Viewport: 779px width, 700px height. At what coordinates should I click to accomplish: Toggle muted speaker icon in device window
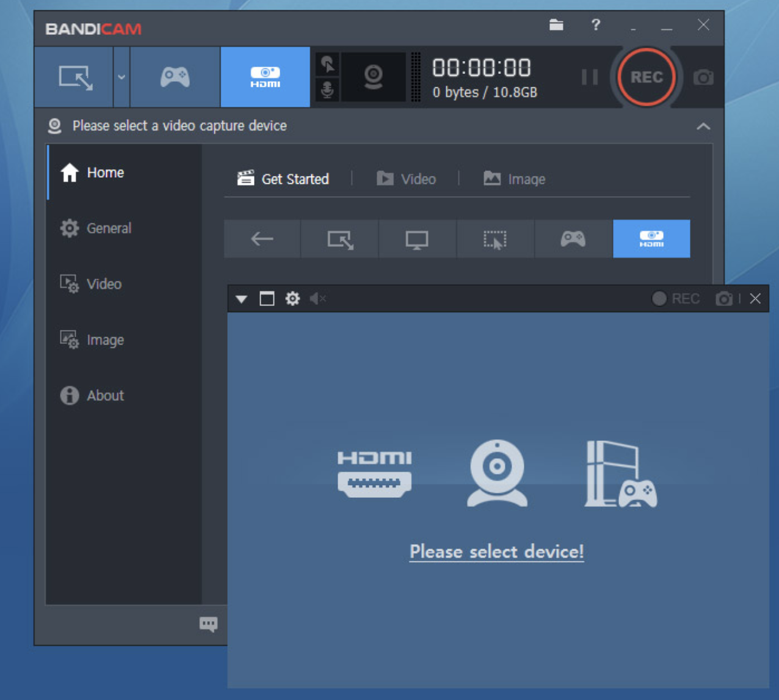pos(317,299)
